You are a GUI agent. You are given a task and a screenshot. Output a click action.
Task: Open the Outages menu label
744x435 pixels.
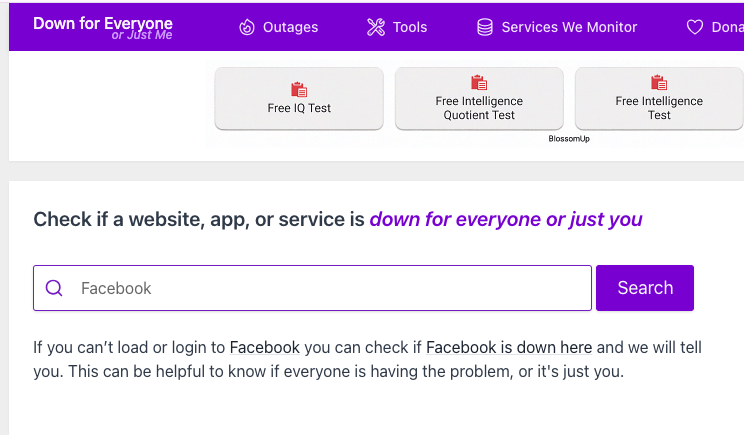tap(290, 27)
